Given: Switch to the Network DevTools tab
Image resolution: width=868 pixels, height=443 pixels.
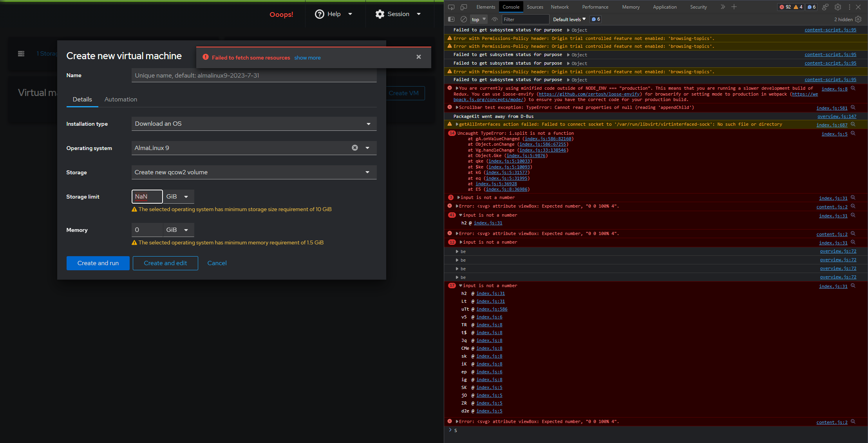Looking at the screenshot, I should pos(559,7).
